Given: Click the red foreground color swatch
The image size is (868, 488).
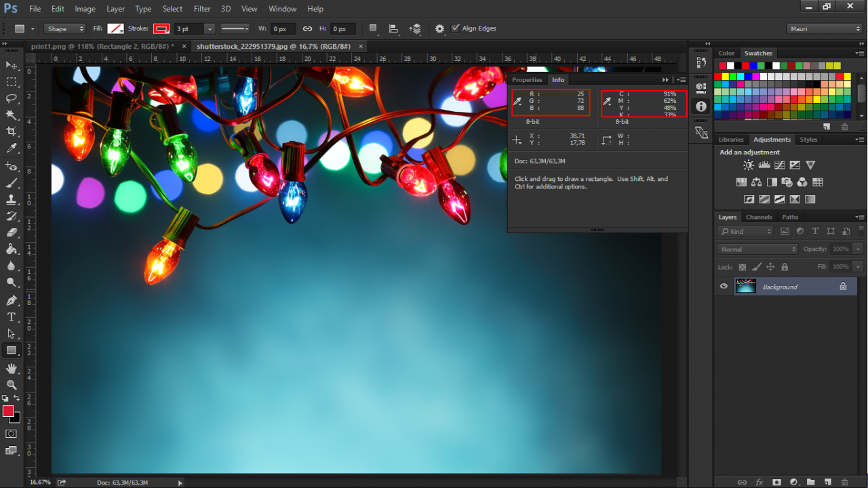Looking at the screenshot, I should click(8, 411).
